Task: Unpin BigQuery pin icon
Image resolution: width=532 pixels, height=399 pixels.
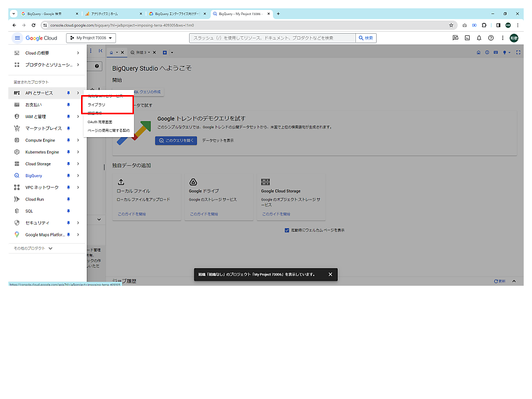Action: [68, 176]
